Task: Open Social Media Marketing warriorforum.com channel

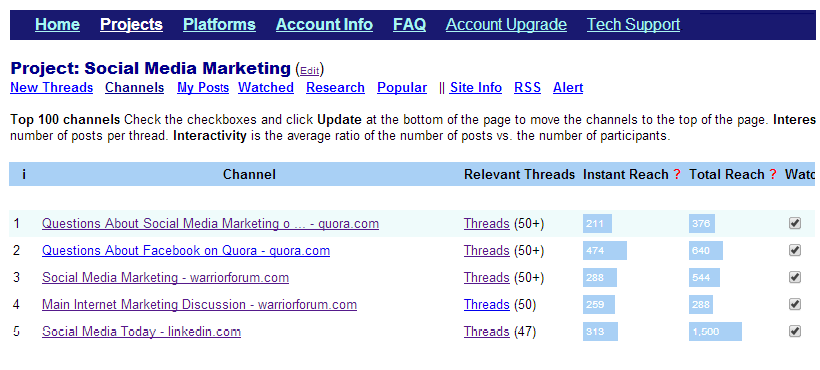Action: [165, 278]
